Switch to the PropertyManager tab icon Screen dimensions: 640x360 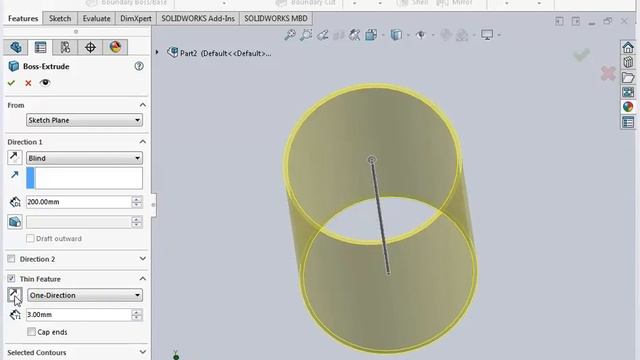[40, 47]
